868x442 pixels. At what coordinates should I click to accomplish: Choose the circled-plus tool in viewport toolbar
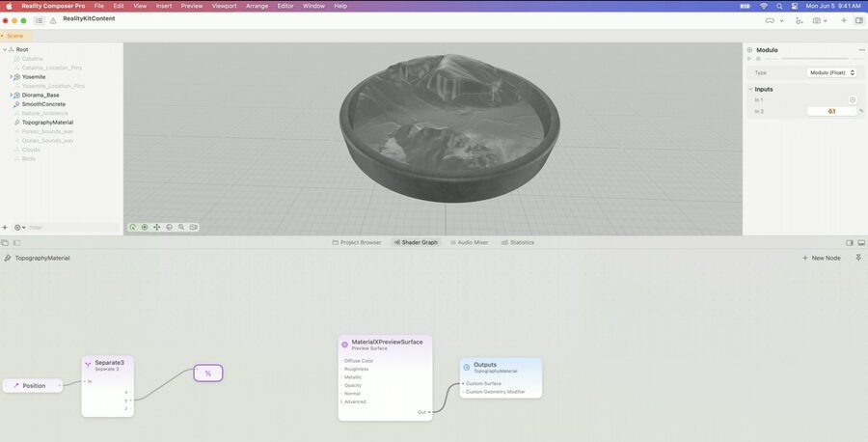[145, 227]
